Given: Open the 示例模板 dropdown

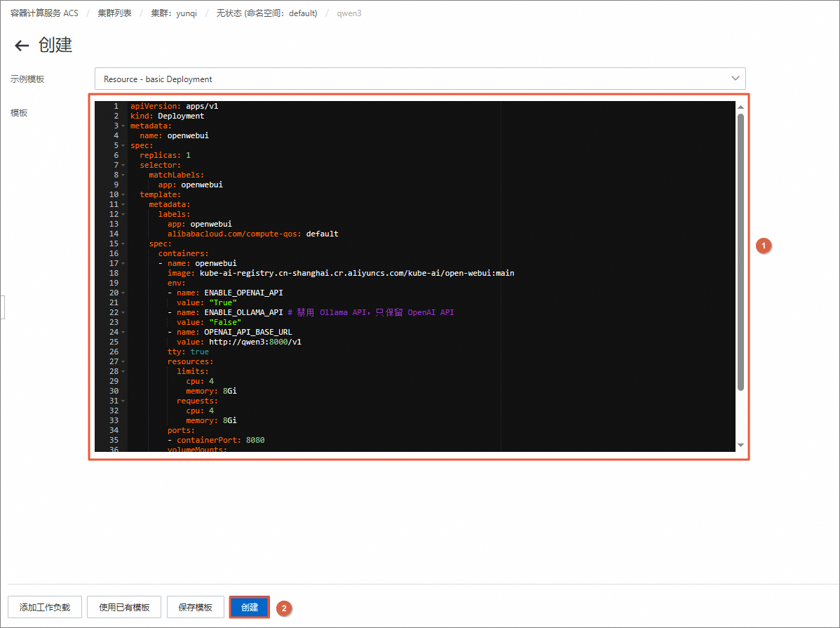Looking at the screenshot, I should pyautogui.click(x=420, y=79).
